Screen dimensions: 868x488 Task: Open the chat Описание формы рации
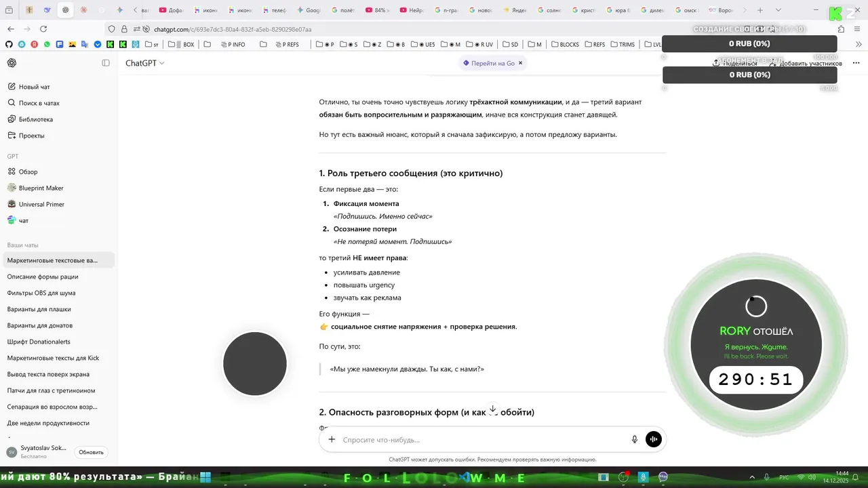click(x=43, y=277)
